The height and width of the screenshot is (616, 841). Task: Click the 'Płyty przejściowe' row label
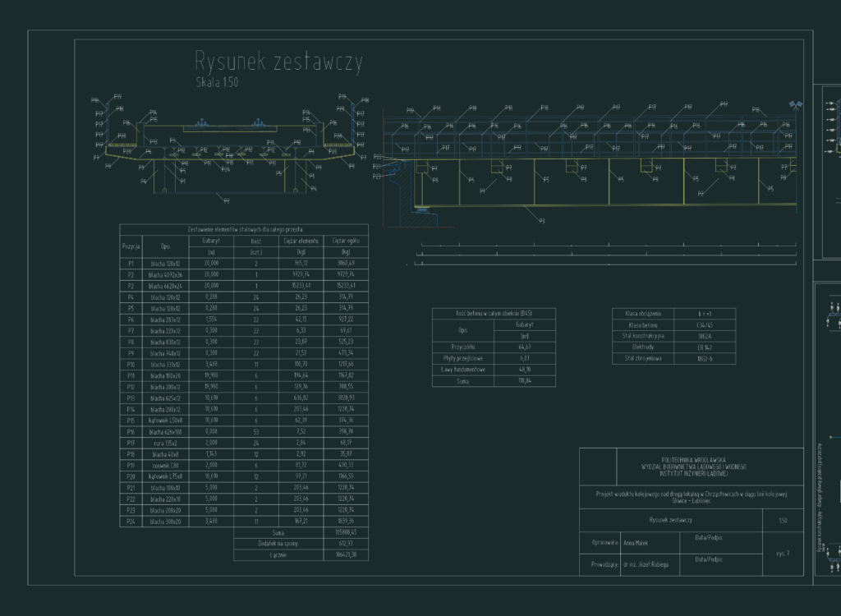tap(463, 358)
